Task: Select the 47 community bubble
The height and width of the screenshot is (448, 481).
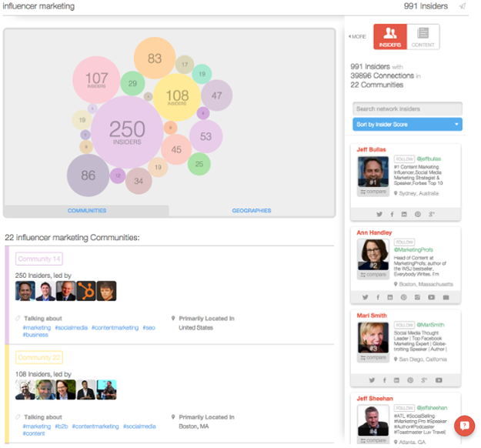Action: coord(216,95)
